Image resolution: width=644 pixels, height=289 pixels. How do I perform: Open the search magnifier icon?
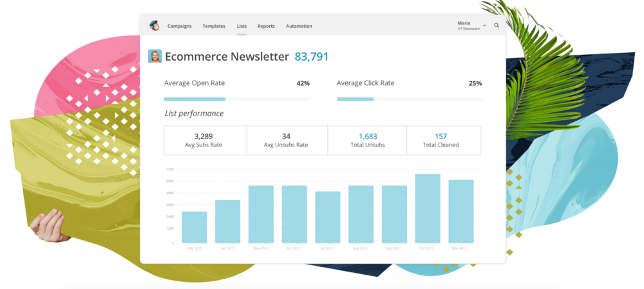[497, 26]
